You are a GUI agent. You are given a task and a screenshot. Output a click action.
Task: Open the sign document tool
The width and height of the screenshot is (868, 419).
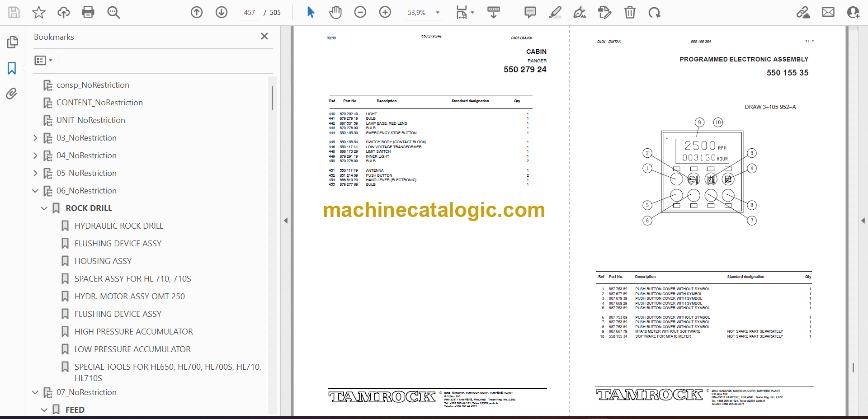580,12
